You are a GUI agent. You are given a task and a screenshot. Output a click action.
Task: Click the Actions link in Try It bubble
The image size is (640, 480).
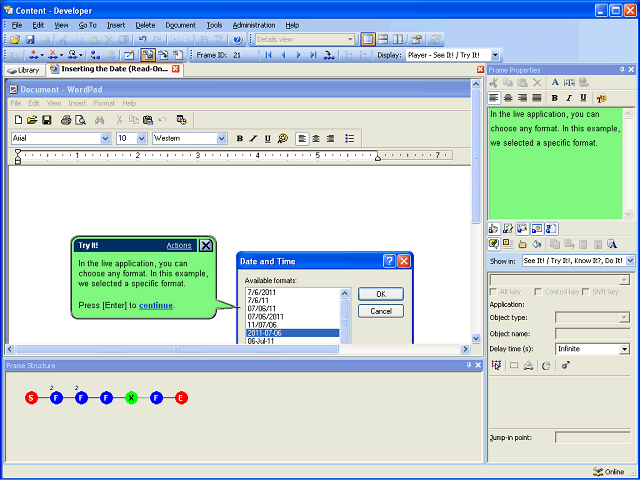click(x=179, y=245)
